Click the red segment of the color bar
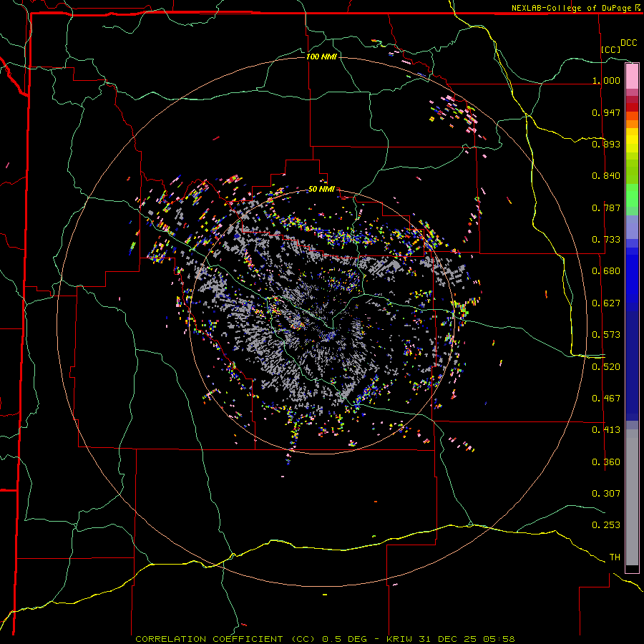644x644 pixels. point(632,107)
